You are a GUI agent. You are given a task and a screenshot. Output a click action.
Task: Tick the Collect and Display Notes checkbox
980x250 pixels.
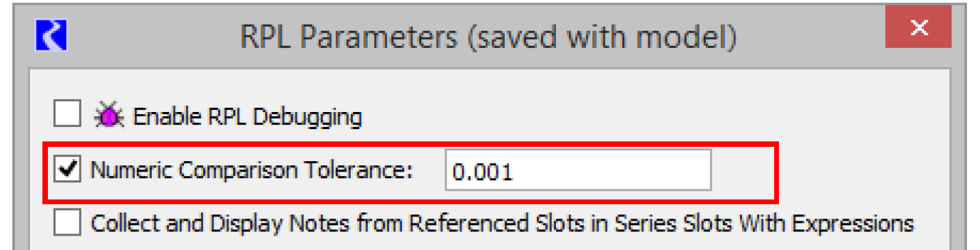(x=67, y=223)
